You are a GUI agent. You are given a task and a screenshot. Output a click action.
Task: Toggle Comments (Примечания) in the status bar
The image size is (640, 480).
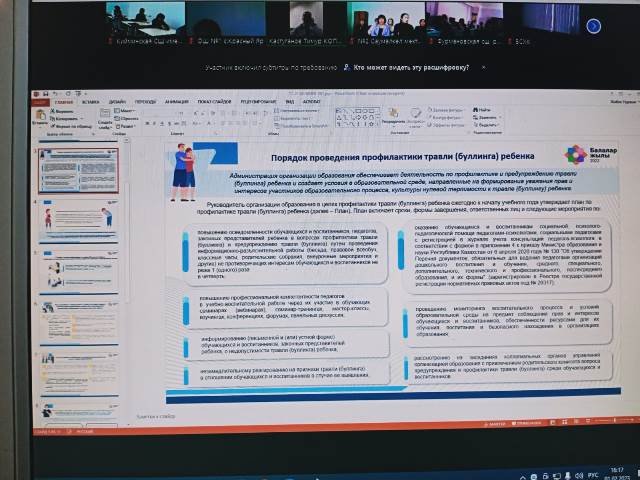526,423
